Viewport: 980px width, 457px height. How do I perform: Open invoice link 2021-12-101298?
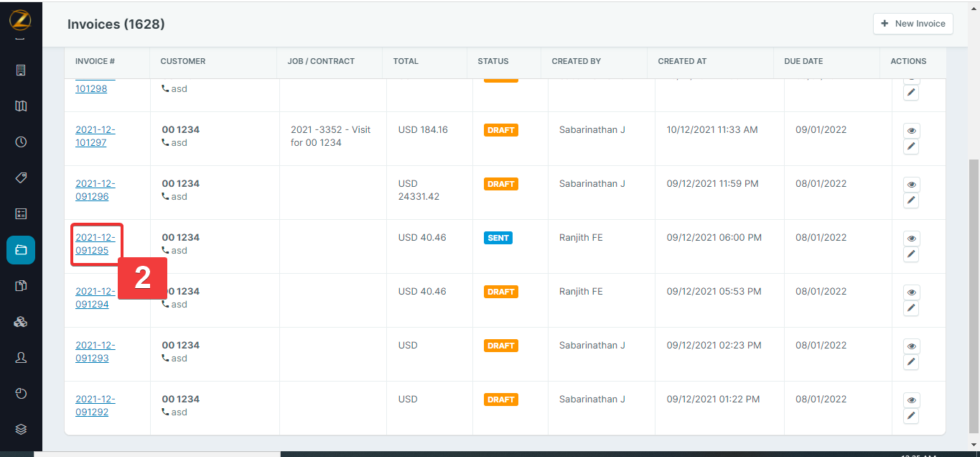91,88
